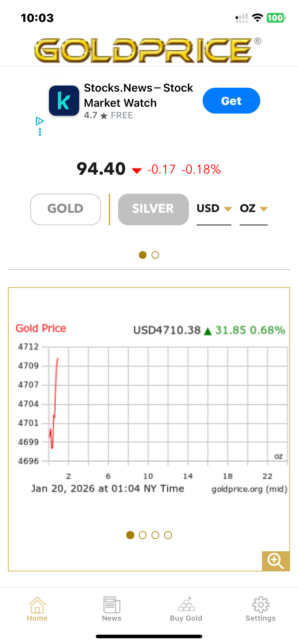Viewport: 298px width, 644px height.
Task: Tap the ad options three-dot icon
Action: click(x=40, y=132)
